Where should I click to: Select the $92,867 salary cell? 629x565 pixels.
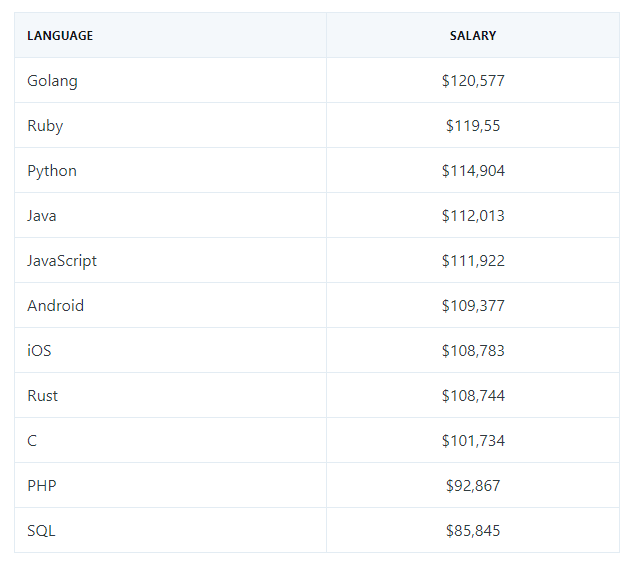coord(473,486)
